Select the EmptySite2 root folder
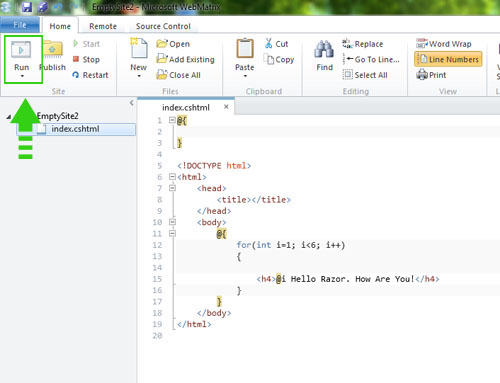This screenshot has height=383, width=500. pyautogui.click(x=57, y=116)
